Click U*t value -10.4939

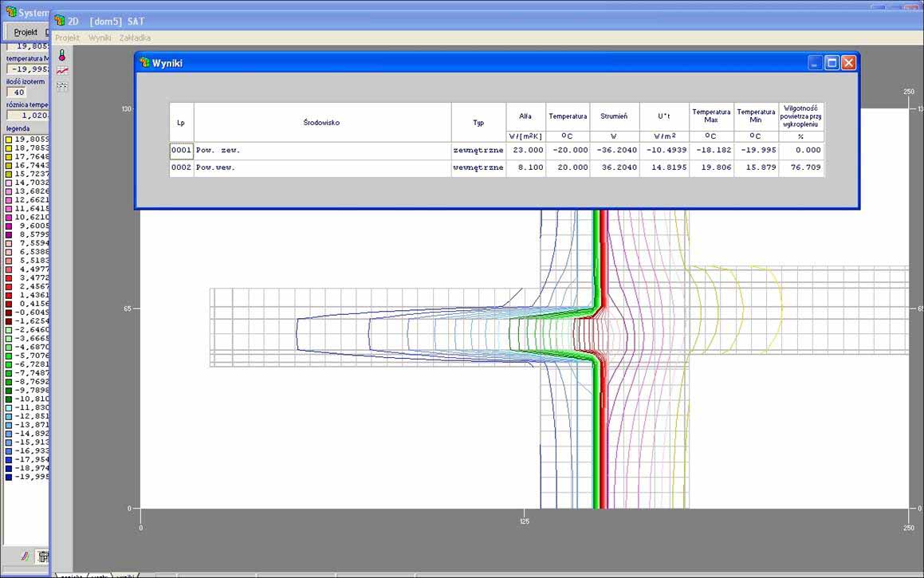[664, 150]
